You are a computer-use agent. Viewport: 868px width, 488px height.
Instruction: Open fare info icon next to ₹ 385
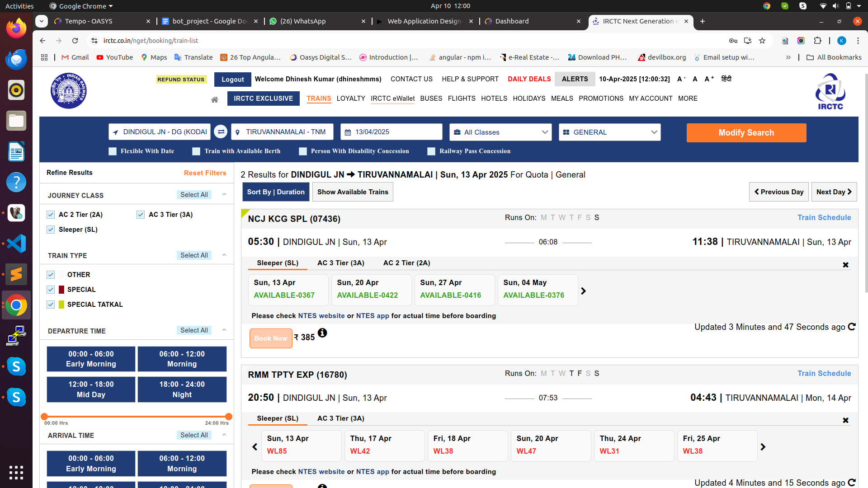(x=322, y=333)
